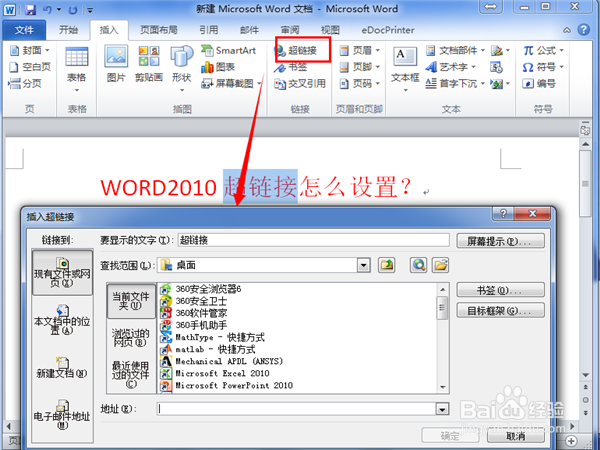Open Clip Art (剪贴画)

[149, 64]
